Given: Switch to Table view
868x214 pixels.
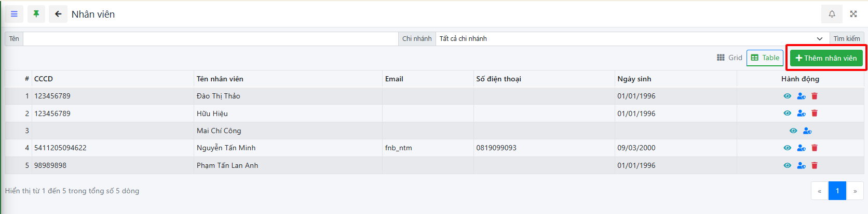Looking at the screenshot, I should pyautogui.click(x=765, y=58).
